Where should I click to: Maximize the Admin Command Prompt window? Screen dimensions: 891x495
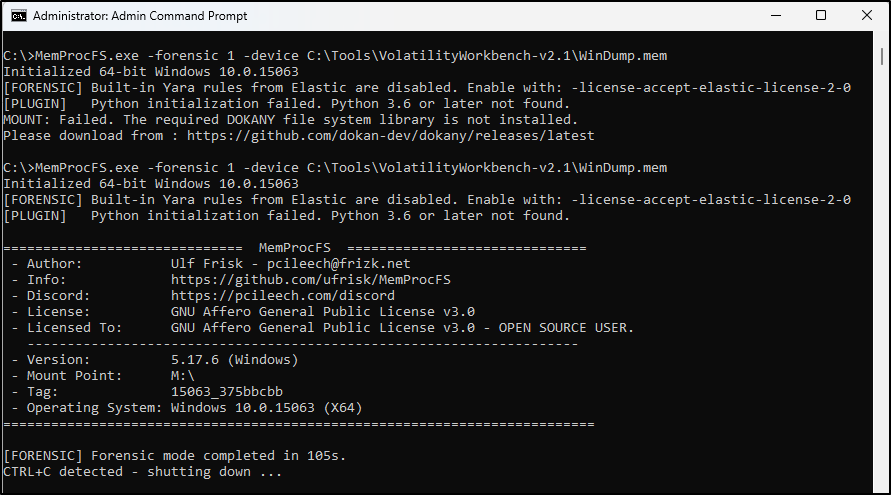point(821,15)
